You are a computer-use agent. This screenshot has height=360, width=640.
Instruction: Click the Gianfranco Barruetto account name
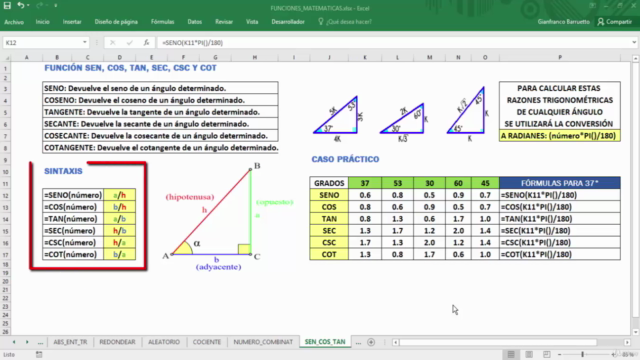pyautogui.click(x=563, y=22)
